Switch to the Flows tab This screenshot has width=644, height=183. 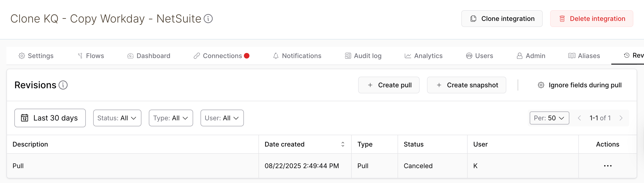91,56
